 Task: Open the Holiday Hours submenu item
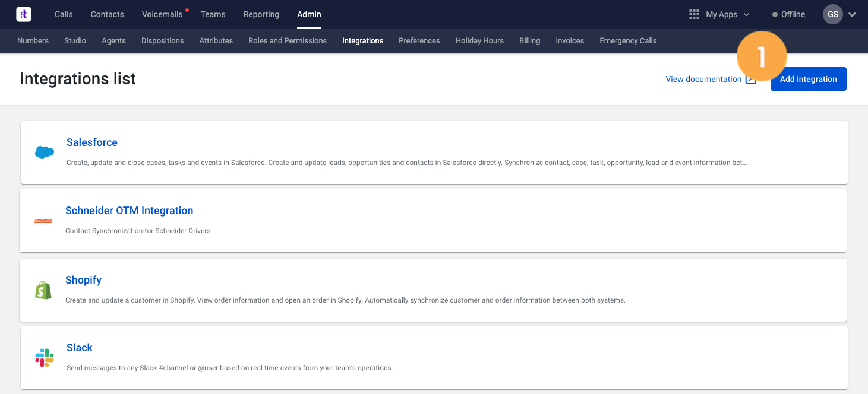pyautogui.click(x=479, y=41)
